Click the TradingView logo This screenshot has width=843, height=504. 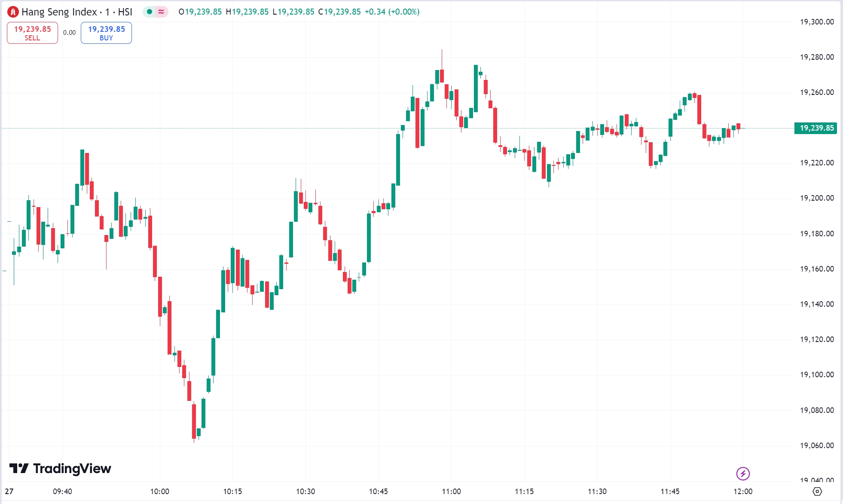click(x=60, y=468)
